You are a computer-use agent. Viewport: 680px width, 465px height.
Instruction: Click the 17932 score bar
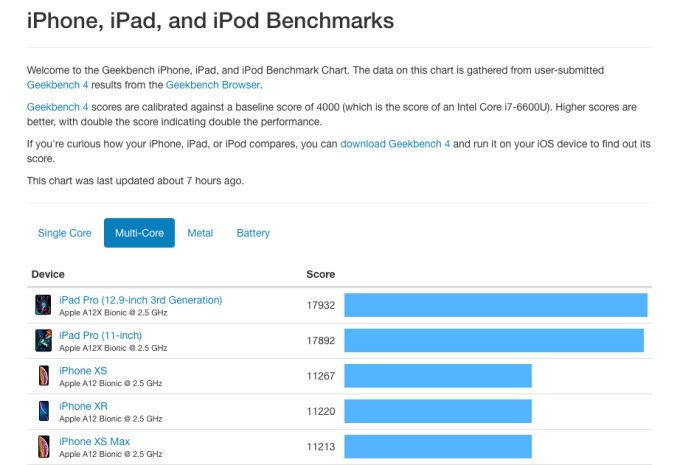495,305
